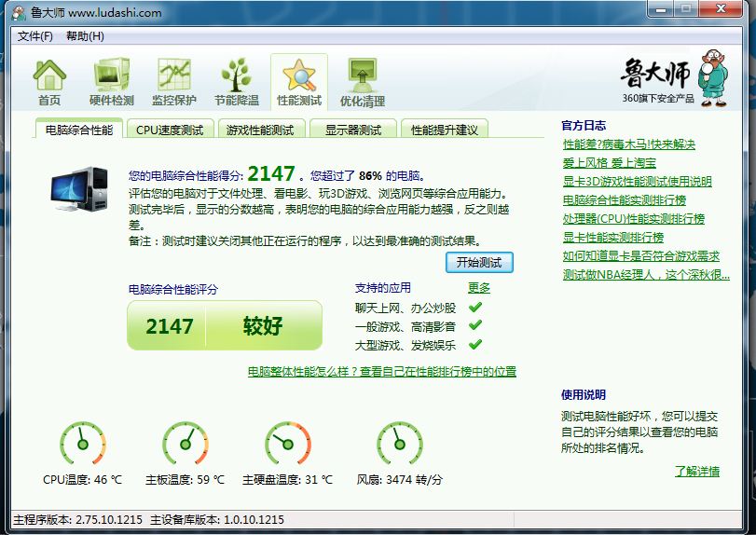
Task: Switch to the CPU速度测试 tab
Action: (170, 130)
